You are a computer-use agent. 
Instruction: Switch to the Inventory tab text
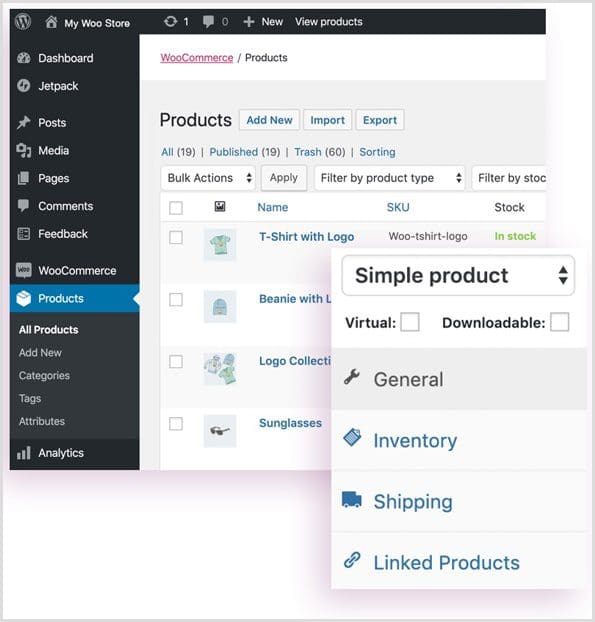(x=415, y=441)
